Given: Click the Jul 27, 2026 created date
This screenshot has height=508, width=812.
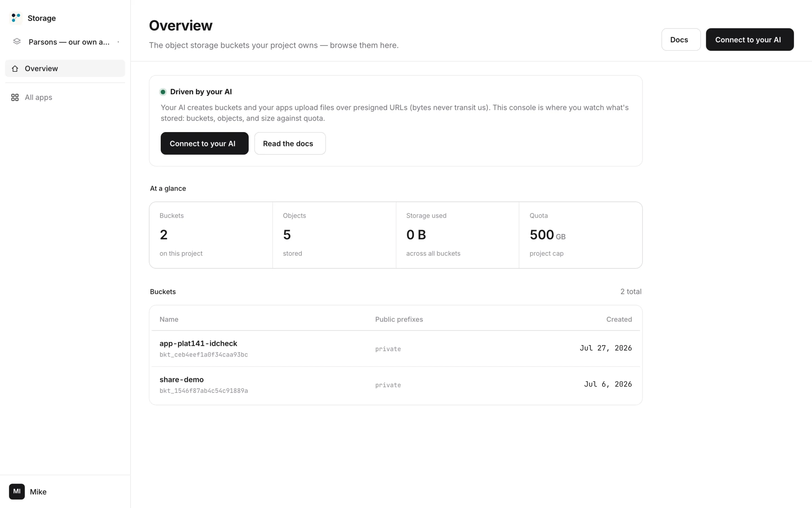Looking at the screenshot, I should click(606, 348).
